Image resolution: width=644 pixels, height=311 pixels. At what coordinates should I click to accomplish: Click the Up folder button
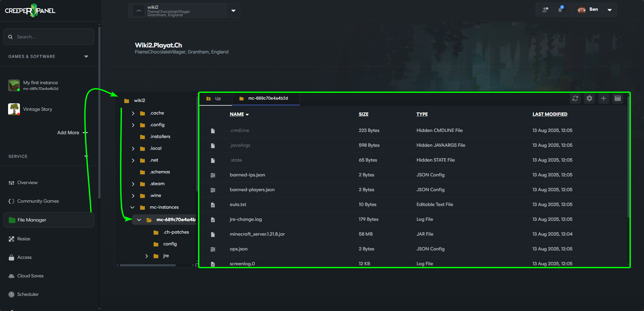pyautogui.click(x=215, y=99)
